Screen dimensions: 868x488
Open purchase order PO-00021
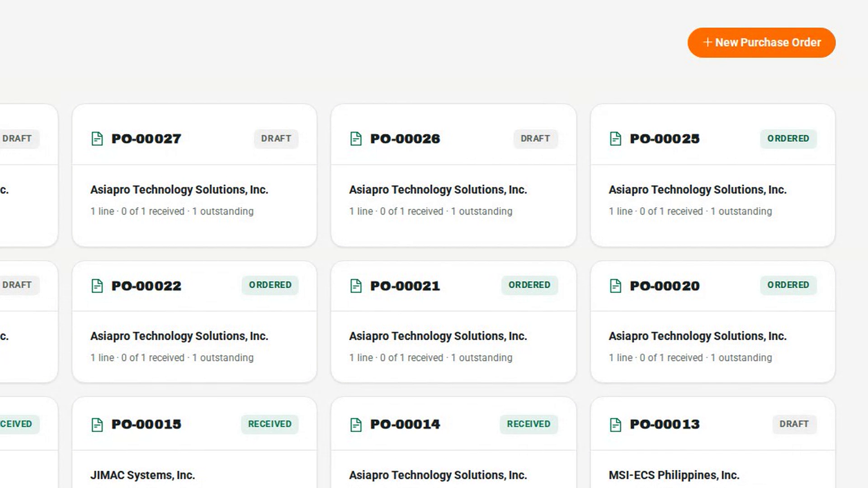(x=405, y=286)
